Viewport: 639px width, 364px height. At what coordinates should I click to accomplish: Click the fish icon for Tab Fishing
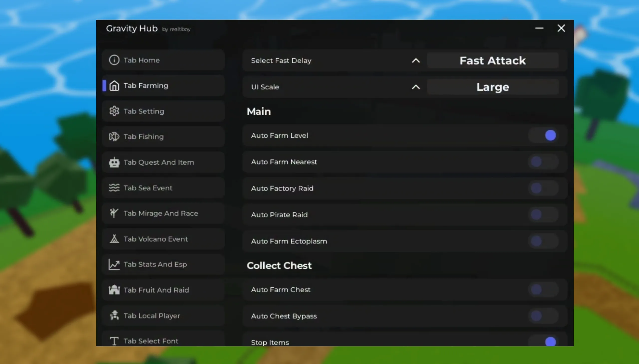(114, 137)
